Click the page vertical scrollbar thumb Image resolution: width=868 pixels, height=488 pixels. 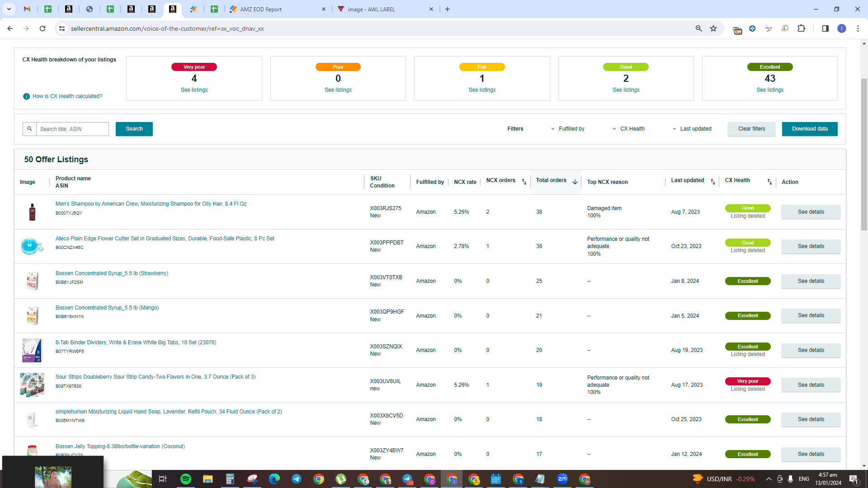pyautogui.click(x=864, y=154)
